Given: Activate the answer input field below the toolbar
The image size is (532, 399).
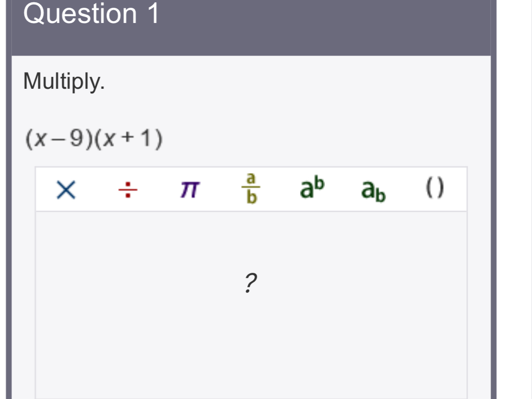Looking at the screenshot, I should click(x=251, y=299).
